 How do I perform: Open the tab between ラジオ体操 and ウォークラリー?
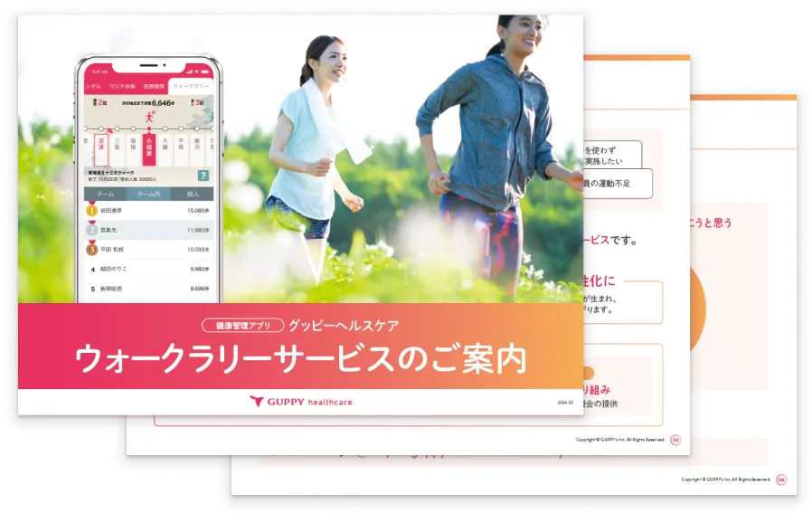click(x=154, y=86)
